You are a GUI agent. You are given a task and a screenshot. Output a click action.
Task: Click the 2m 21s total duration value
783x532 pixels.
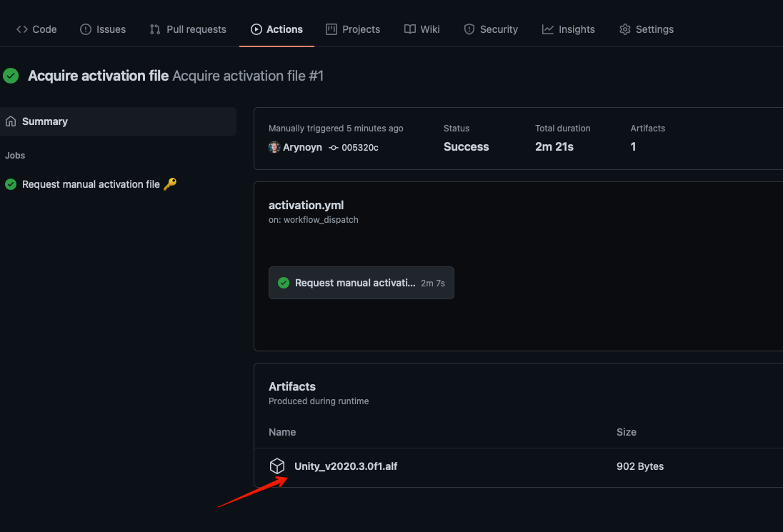coord(554,146)
